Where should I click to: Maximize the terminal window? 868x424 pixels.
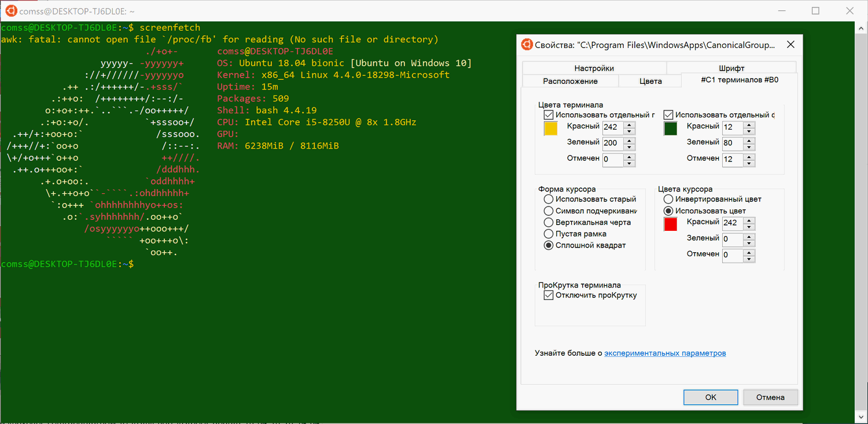click(x=816, y=10)
